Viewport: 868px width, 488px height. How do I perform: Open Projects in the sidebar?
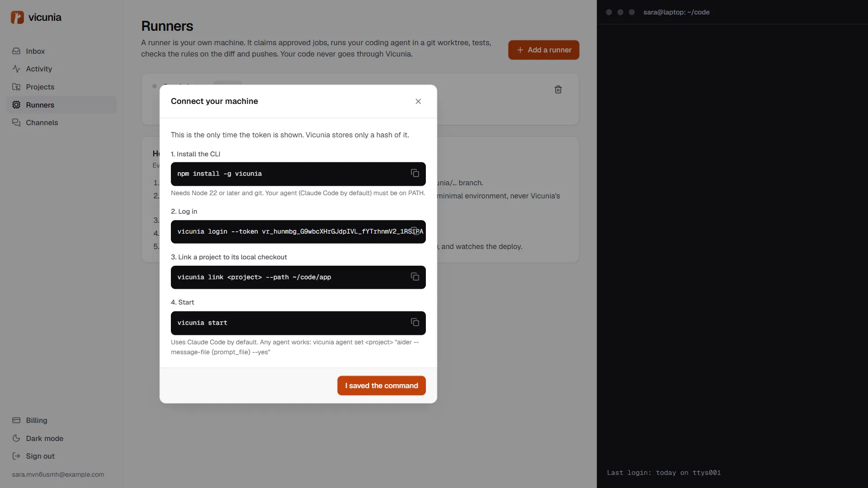(61, 87)
